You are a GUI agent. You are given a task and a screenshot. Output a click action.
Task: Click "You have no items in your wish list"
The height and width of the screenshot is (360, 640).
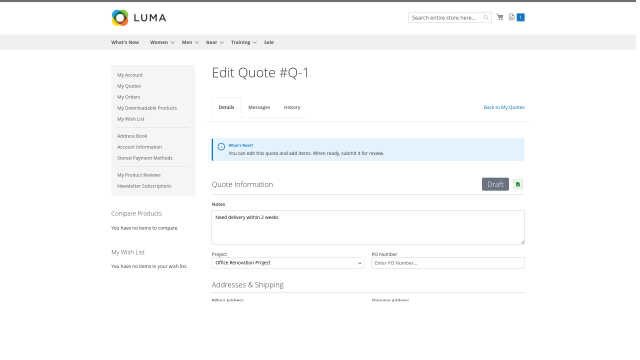coord(149,266)
